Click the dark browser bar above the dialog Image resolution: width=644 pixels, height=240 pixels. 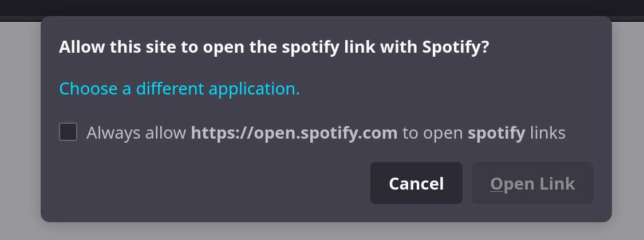click(x=322, y=8)
